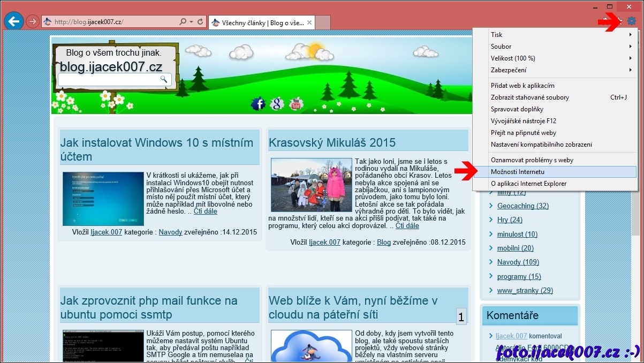
Task: Click the magnifier icon in blog search
Action: coord(164,79)
